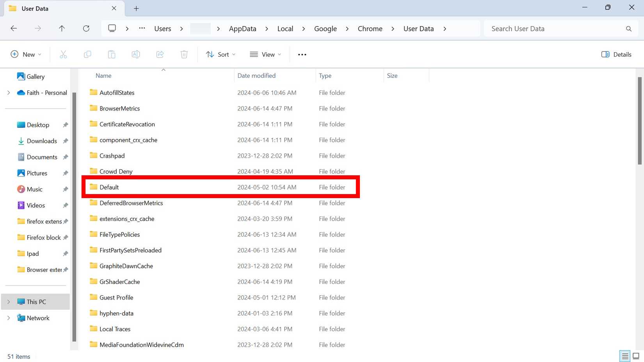
Task: Expand the This PC tree node
Action: coord(9,302)
